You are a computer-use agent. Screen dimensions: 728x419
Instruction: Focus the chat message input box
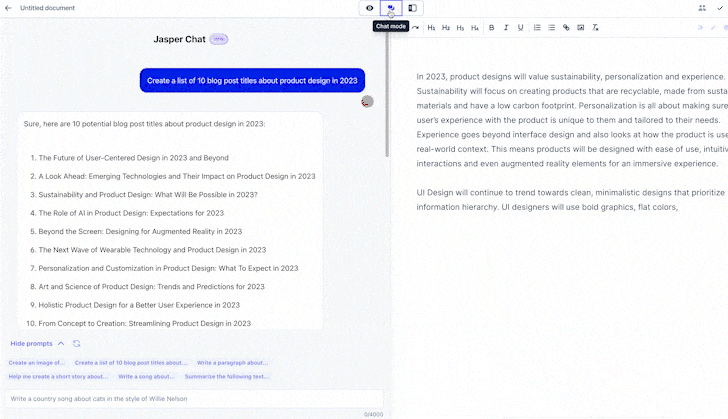194,399
